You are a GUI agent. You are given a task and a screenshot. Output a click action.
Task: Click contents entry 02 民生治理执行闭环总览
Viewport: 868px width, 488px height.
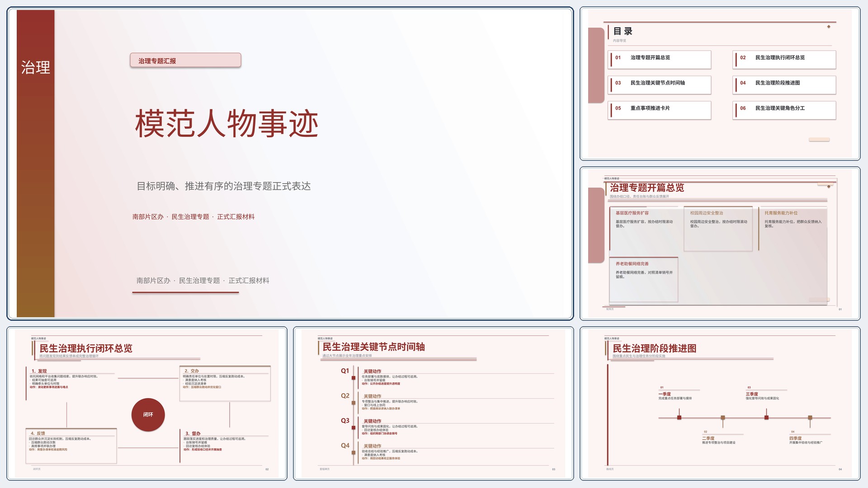click(x=784, y=59)
